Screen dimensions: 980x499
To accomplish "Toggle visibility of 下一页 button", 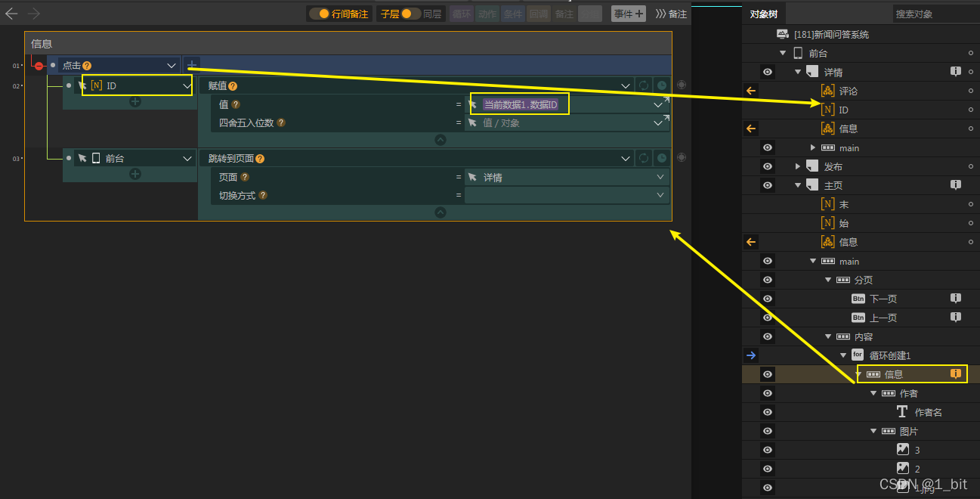I will click(768, 299).
